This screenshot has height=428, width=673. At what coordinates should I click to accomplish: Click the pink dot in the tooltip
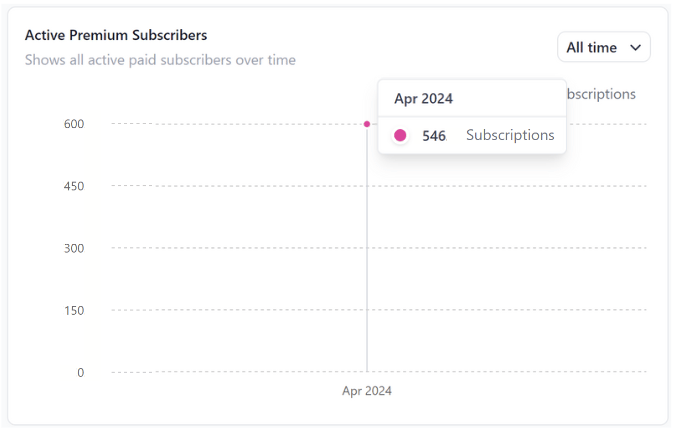click(400, 135)
